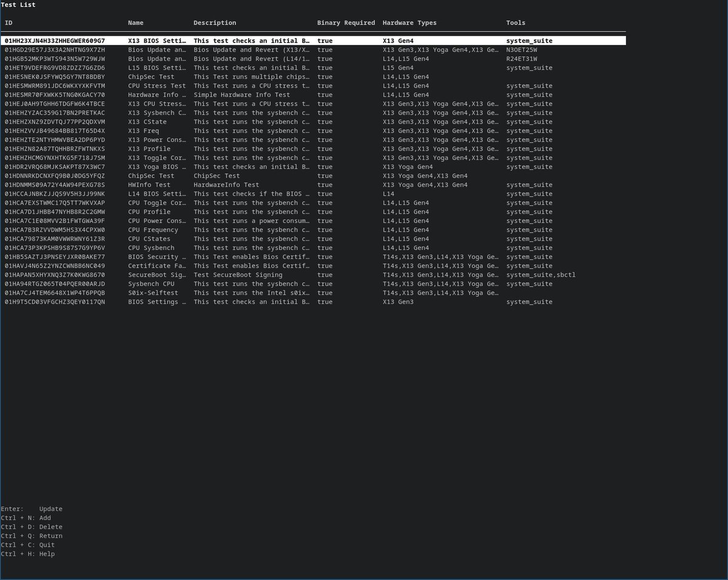Select the X13 Sysbench C… name cell
The width and height of the screenshot is (728, 580).
[157, 113]
